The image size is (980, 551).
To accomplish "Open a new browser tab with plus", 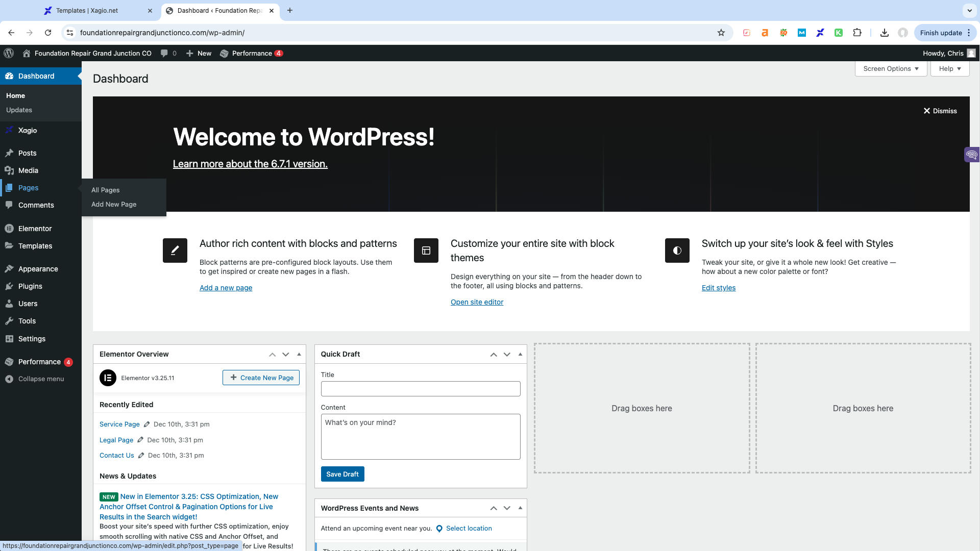I will (290, 10).
